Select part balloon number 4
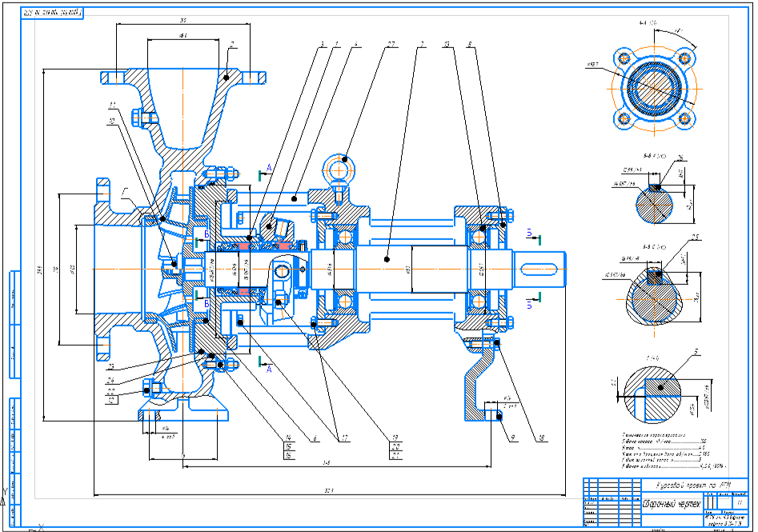The width and height of the screenshot is (758, 532). click(x=356, y=45)
